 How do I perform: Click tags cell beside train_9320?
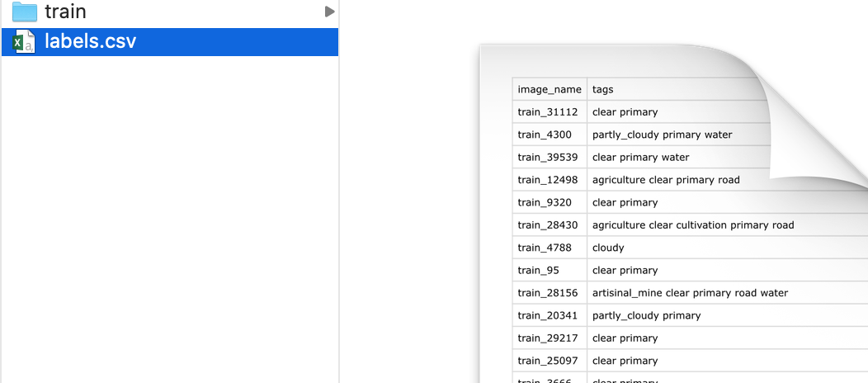coord(728,202)
